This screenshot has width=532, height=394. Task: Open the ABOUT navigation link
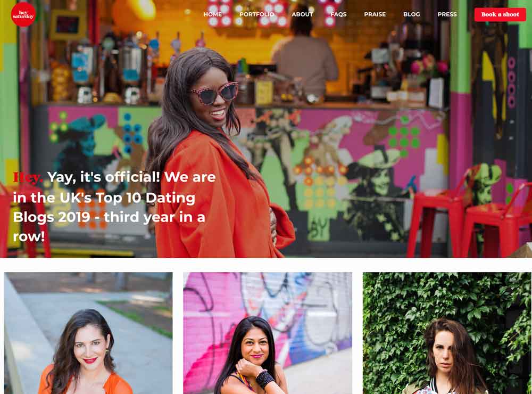(302, 14)
